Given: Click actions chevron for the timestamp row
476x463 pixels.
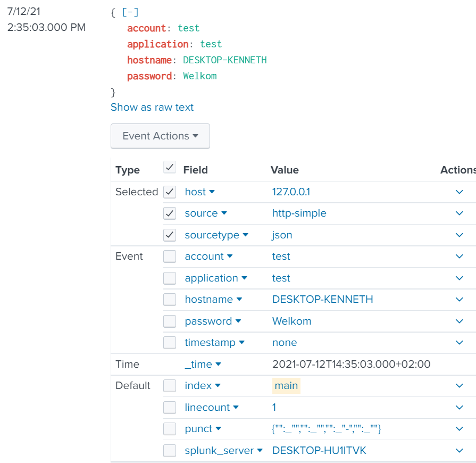Looking at the screenshot, I should [460, 343].
